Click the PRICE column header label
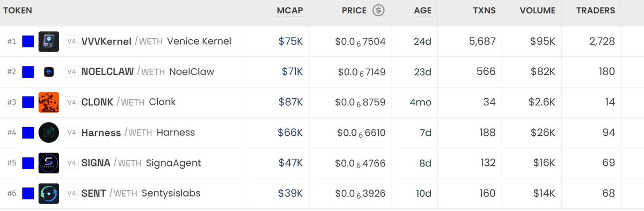The image size is (644, 211). tap(354, 11)
